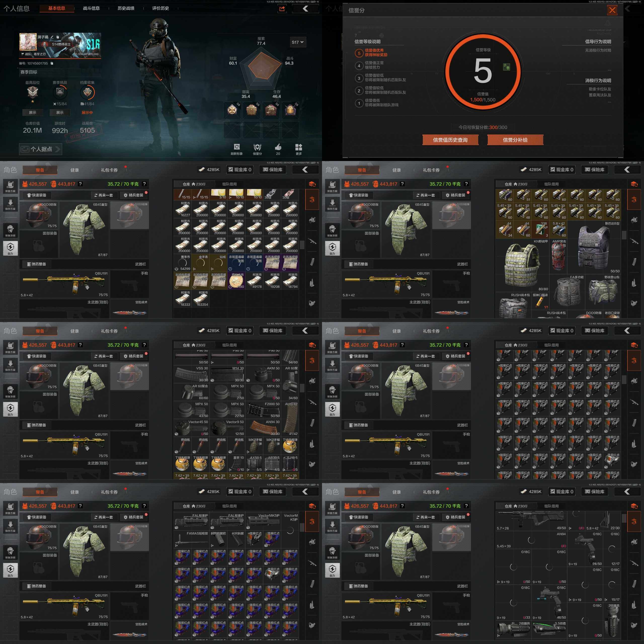The height and width of the screenshot is (644, 644).
Task: Click the player avatar marked S17
Action: tap(28, 42)
